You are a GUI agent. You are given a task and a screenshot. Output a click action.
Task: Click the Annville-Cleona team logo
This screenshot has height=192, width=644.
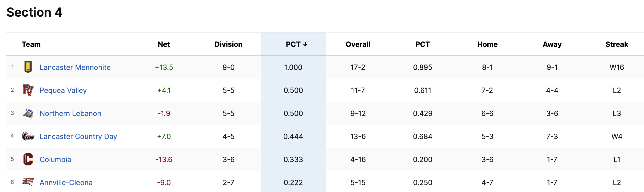[x=28, y=182]
